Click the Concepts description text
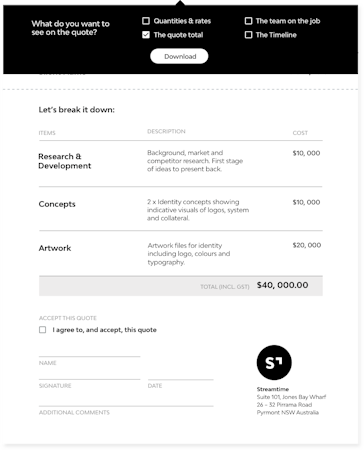The width and height of the screenshot is (364, 450). pyautogui.click(x=198, y=210)
